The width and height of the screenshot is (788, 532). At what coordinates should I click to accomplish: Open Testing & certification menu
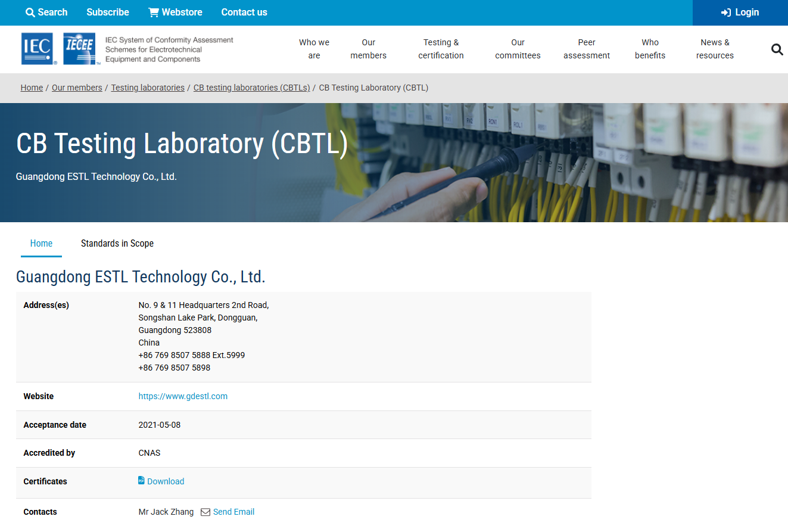(x=441, y=49)
